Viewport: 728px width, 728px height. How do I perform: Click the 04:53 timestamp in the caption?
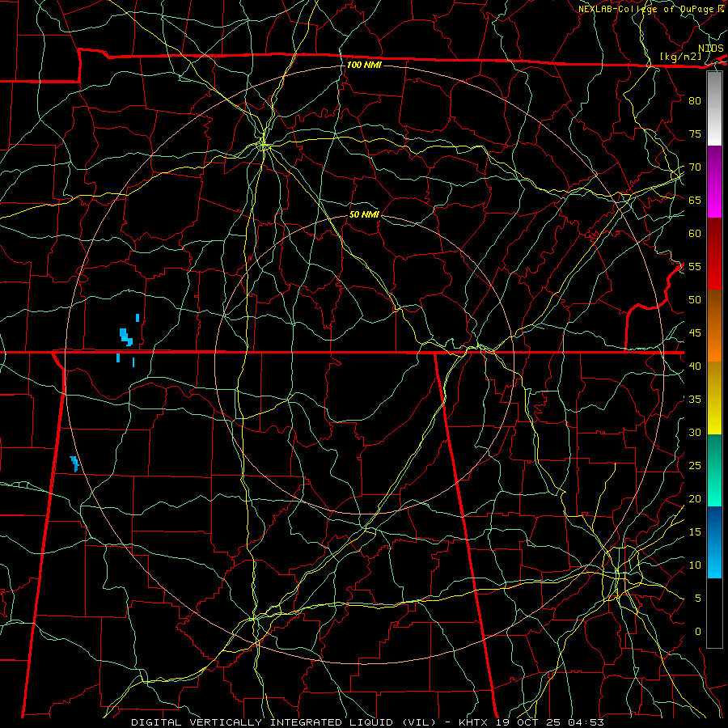(x=587, y=722)
